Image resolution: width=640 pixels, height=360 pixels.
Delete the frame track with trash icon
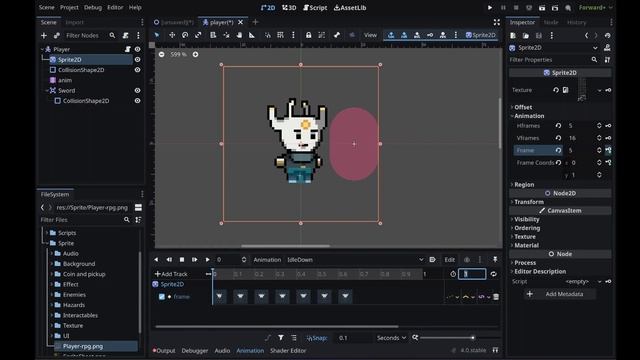tap(496, 297)
